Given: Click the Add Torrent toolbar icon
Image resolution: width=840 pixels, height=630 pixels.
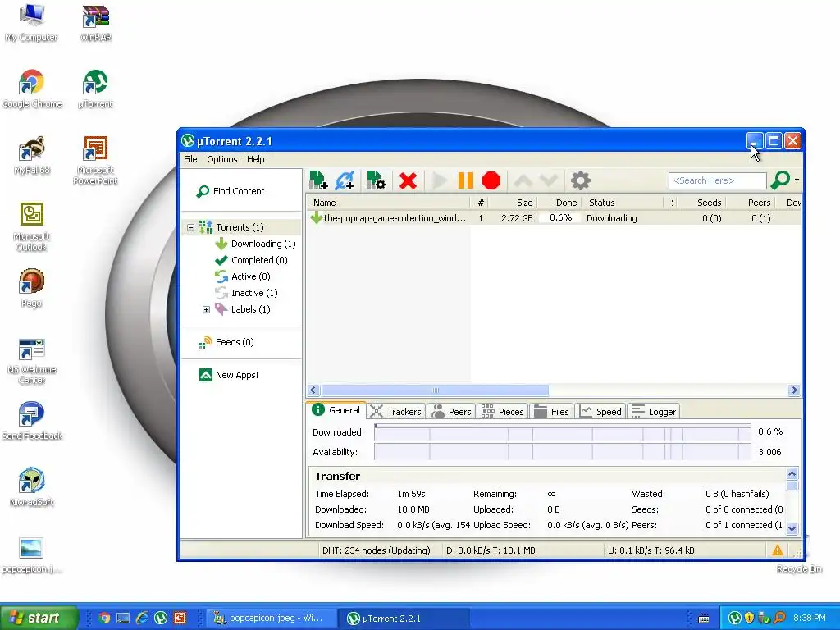Looking at the screenshot, I should 318,180.
